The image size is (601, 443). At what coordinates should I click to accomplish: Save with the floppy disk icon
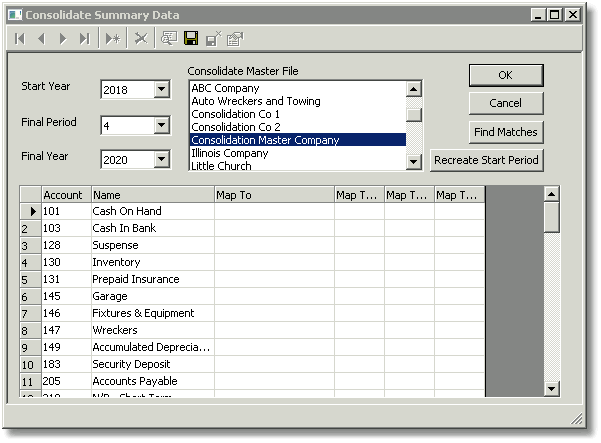click(191, 39)
